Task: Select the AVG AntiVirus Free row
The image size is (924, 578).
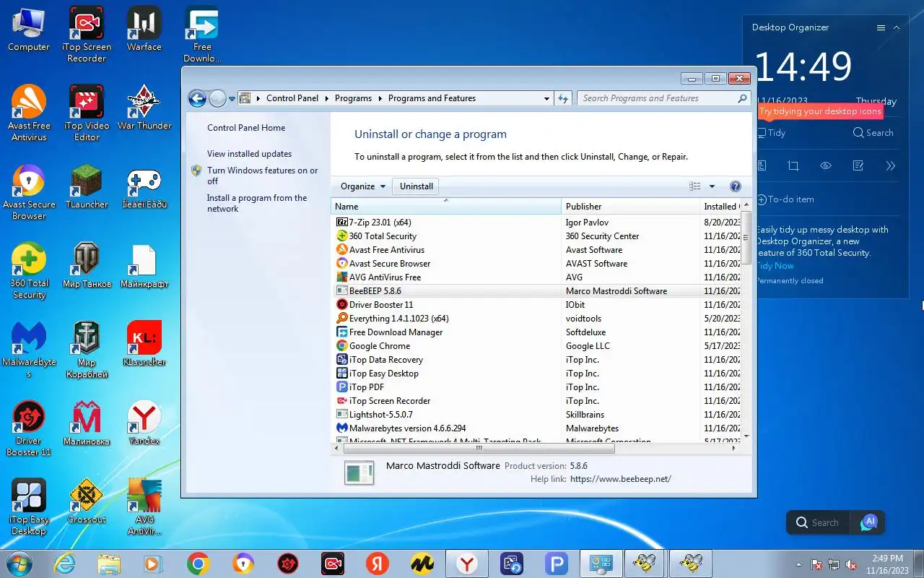Action: pyautogui.click(x=536, y=277)
